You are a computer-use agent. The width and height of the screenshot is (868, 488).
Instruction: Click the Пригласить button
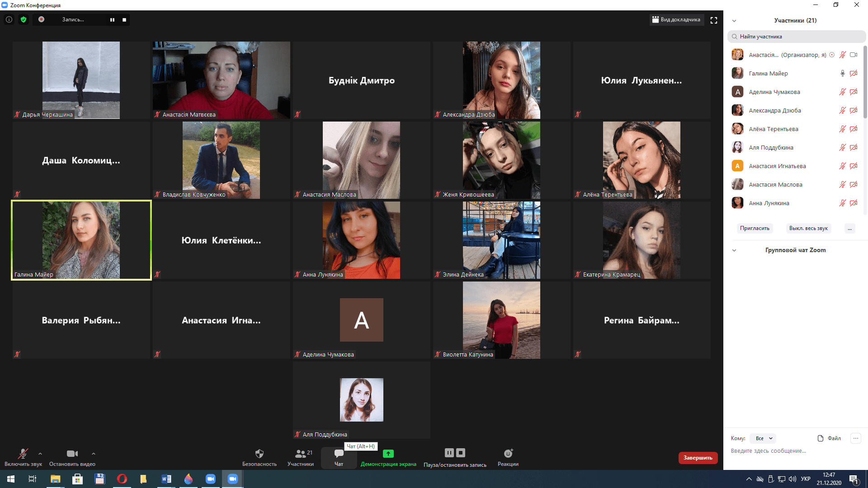tap(755, 228)
